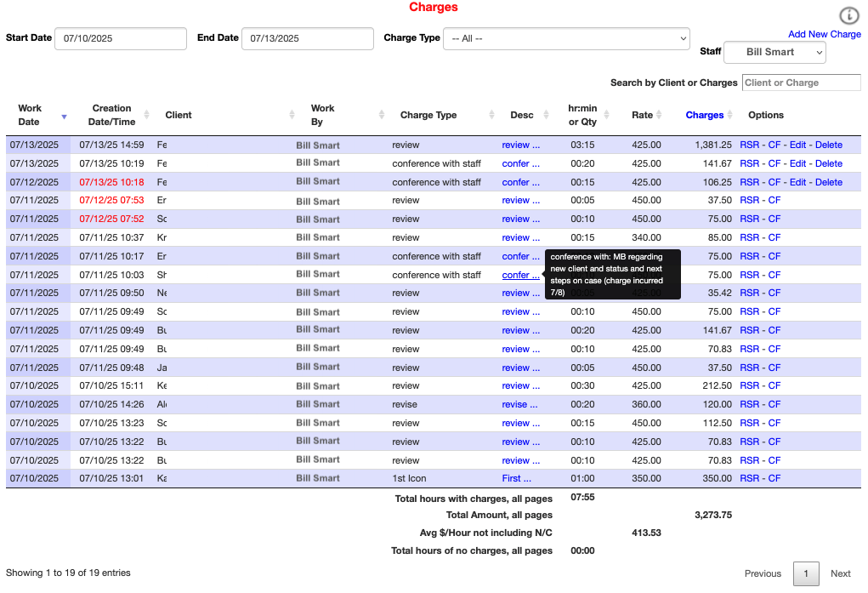This screenshot has height=593, width=868.
Task: Open First description for 1st Icon charge
Action: tap(517, 478)
